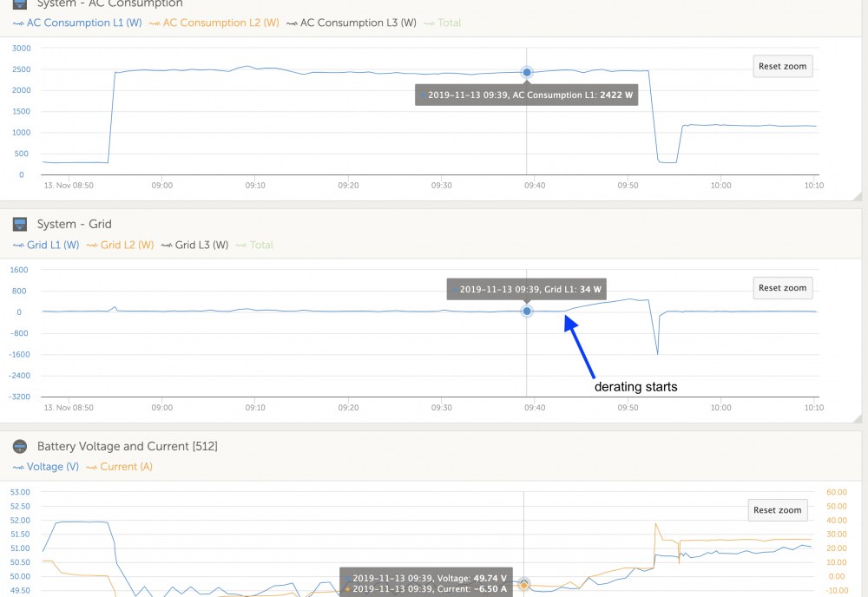Click the 10:10 label on Grid chart axis

click(x=814, y=408)
